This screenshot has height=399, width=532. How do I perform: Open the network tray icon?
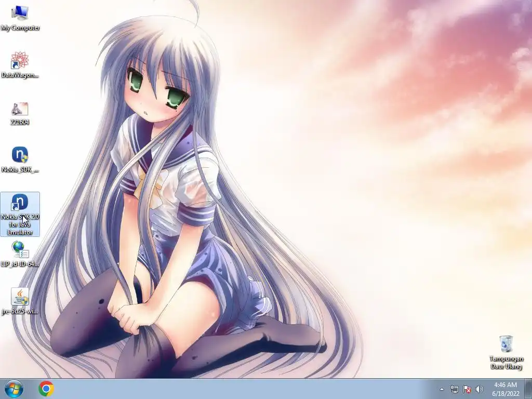(x=454, y=389)
